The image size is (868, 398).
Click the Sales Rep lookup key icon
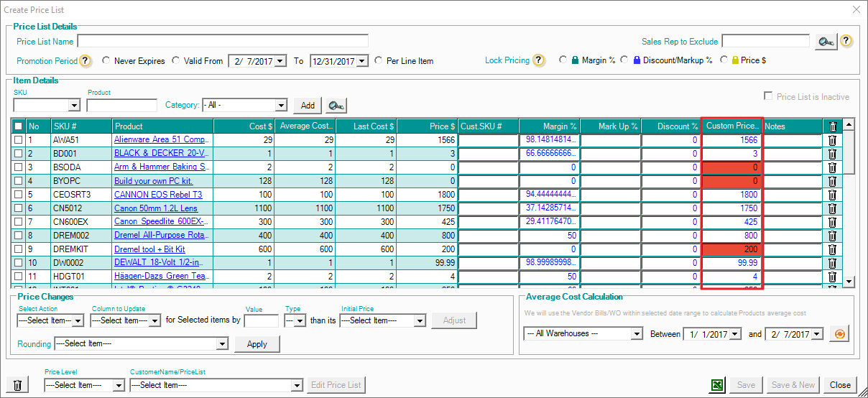[826, 42]
